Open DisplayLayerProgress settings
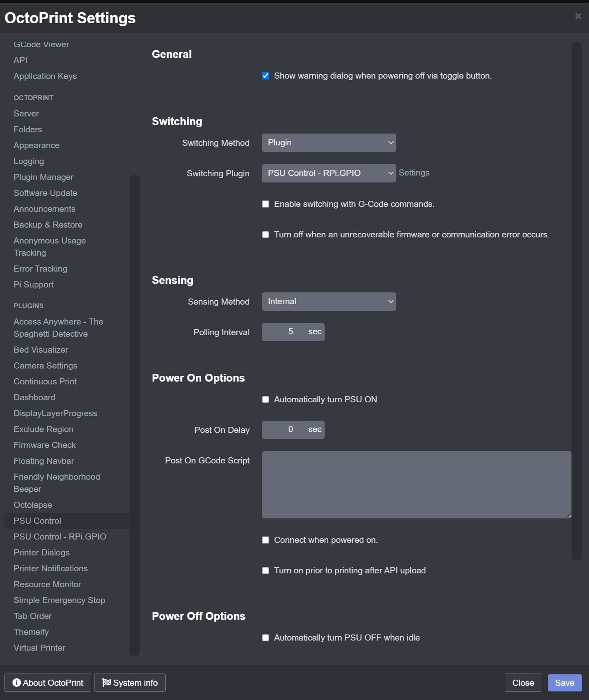 tap(55, 413)
